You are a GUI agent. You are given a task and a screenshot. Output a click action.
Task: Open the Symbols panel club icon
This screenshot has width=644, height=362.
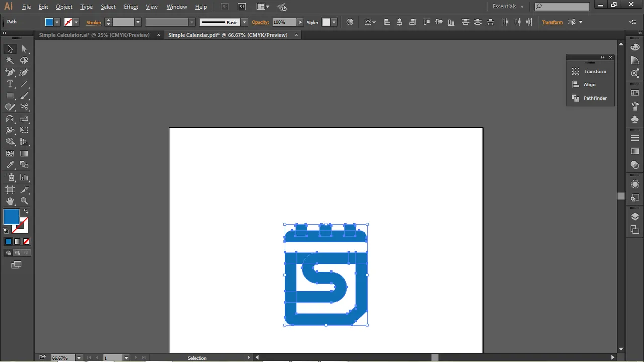[x=635, y=119]
